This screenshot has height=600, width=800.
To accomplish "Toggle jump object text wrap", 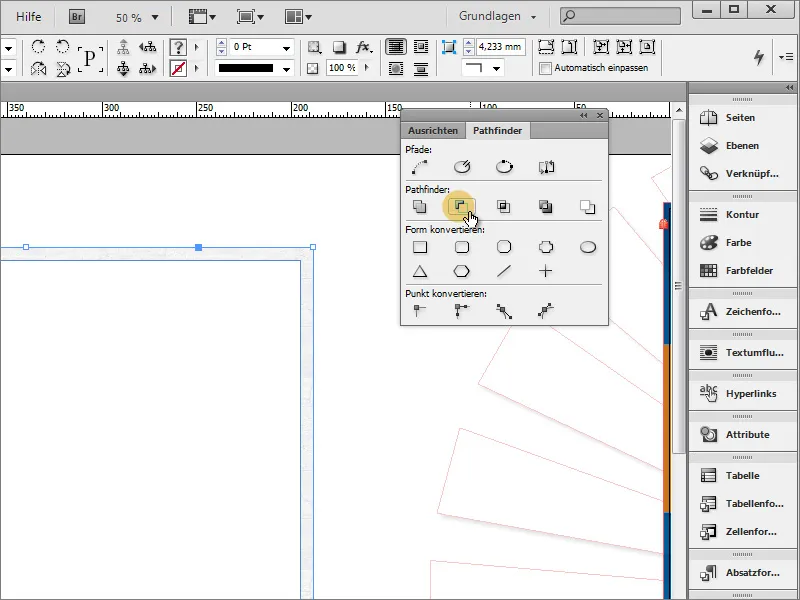I will [421, 68].
